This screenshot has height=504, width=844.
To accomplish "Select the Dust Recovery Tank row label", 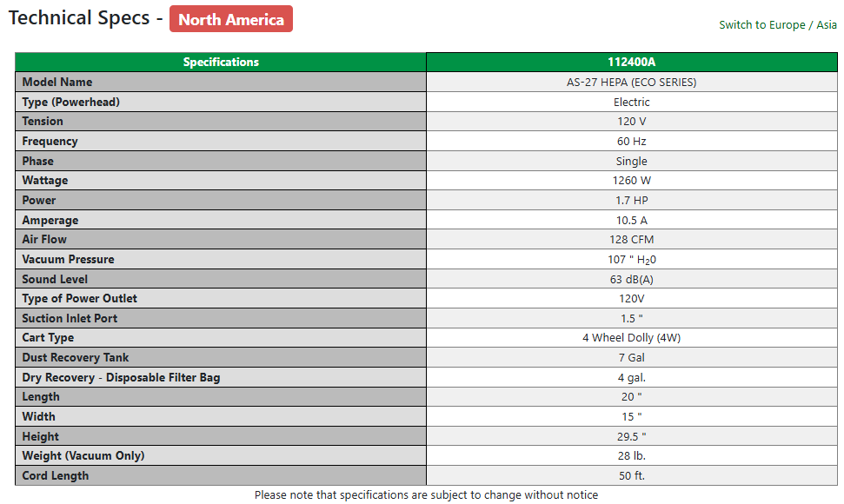I will point(76,357).
